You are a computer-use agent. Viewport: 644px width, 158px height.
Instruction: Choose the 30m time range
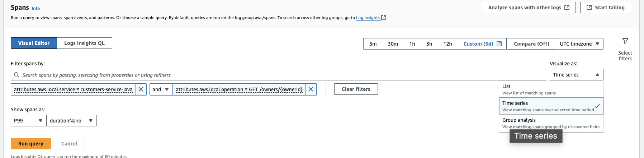pyautogui.click(x=393, y=44)
